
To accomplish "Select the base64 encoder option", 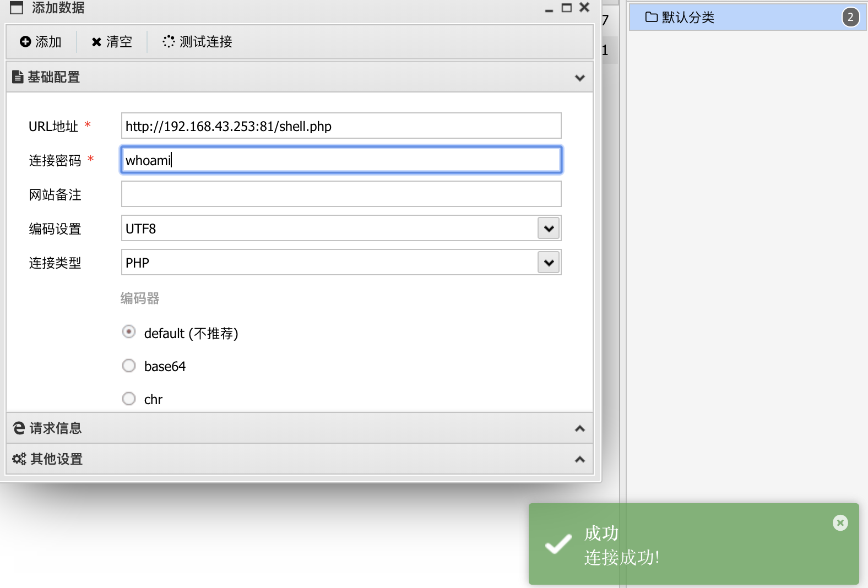I will [129, 366].
